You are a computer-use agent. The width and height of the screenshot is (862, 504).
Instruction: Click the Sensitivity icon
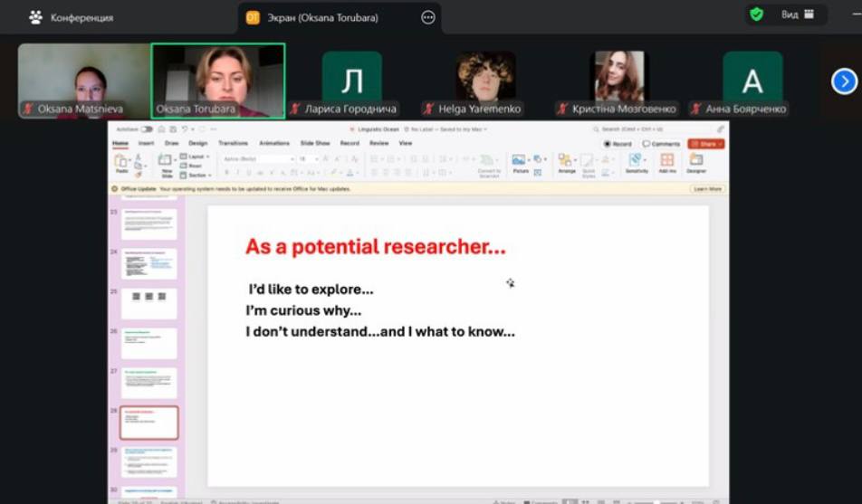637,162
